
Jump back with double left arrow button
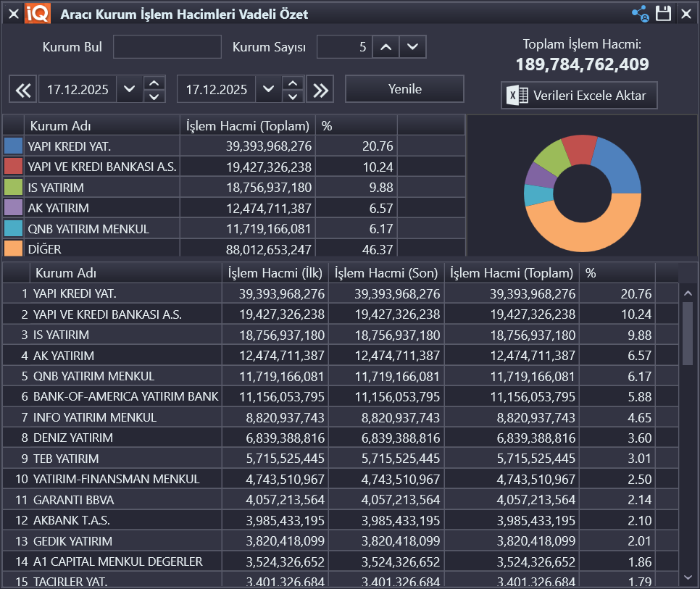[23, 90]
